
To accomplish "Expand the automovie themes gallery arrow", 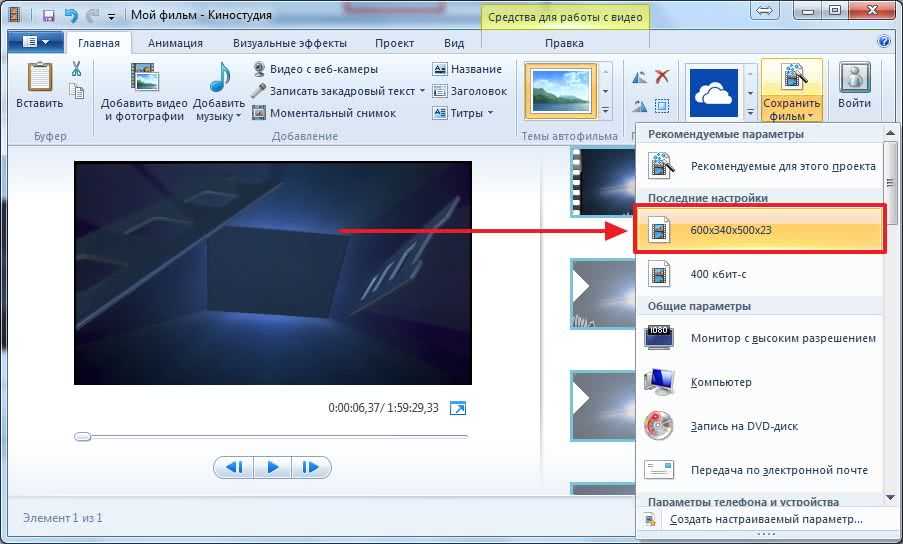I will 605,111.
